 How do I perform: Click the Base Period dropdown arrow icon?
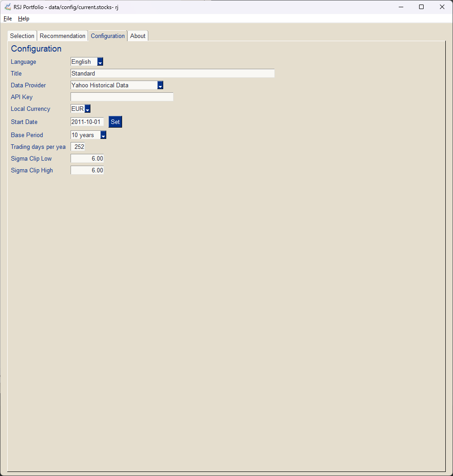(x=103, y=135)
